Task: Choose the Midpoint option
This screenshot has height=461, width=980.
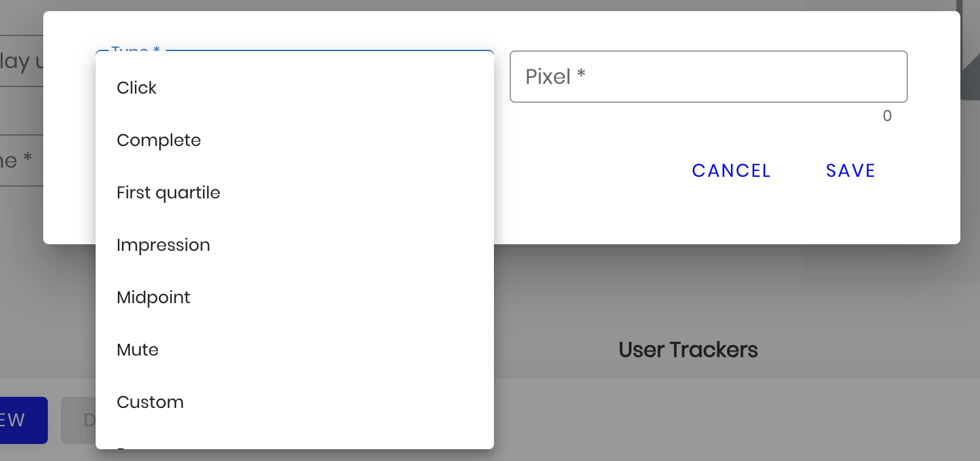Action: coord(153,297)
